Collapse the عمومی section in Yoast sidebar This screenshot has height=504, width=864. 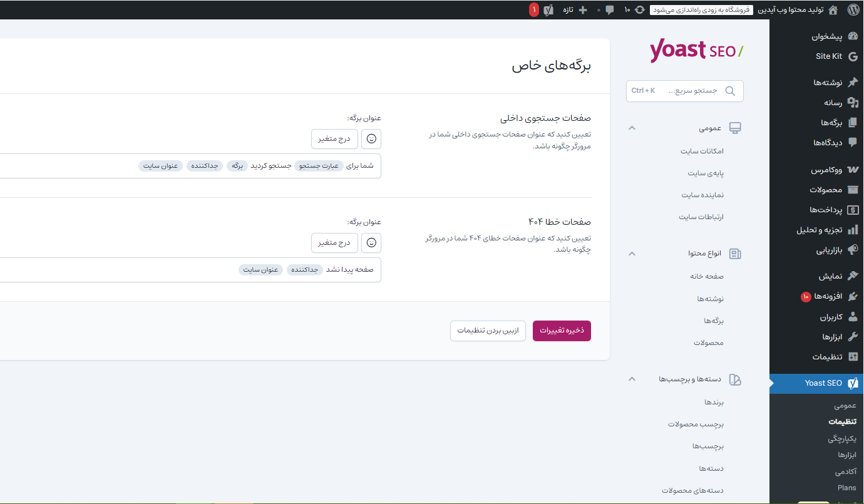632,128
